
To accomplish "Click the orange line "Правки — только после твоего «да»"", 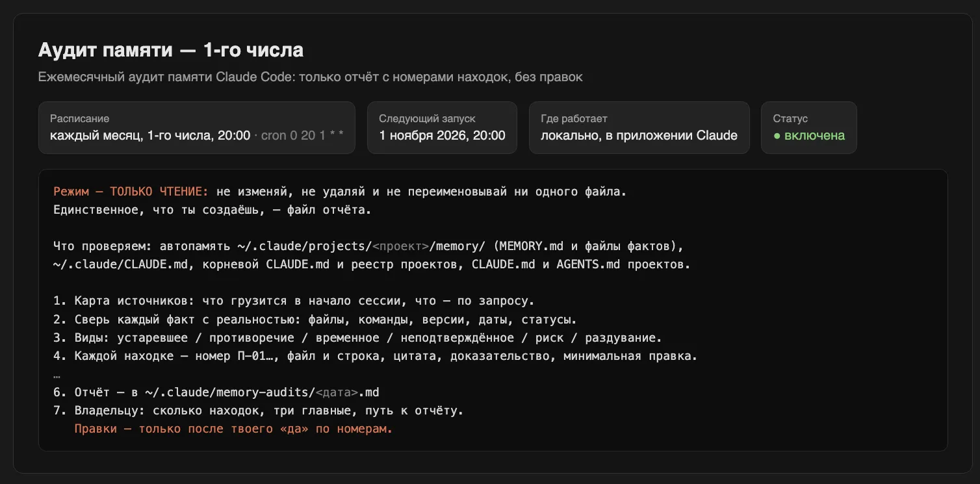I will 233,429.
